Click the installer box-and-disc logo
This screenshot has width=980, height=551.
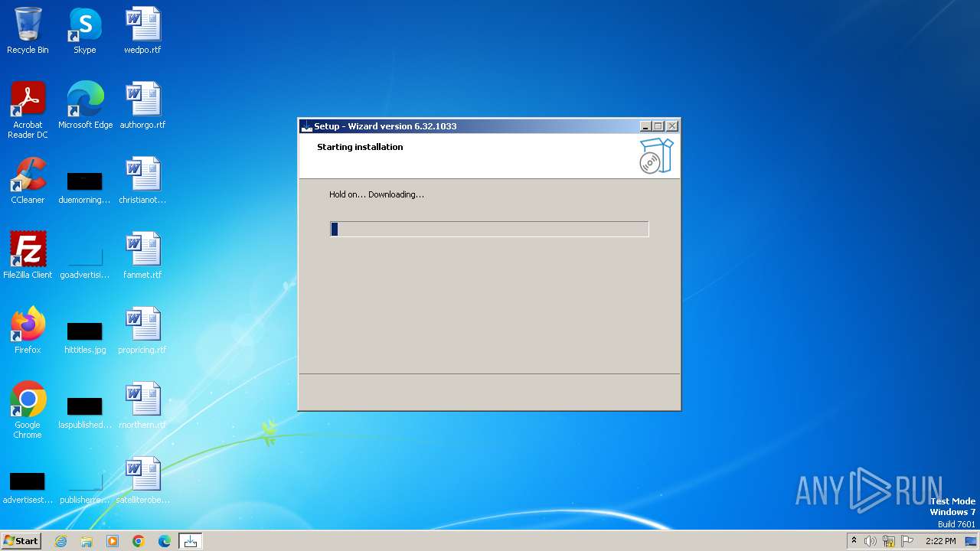pyautogui.click(x=656, y=156)
